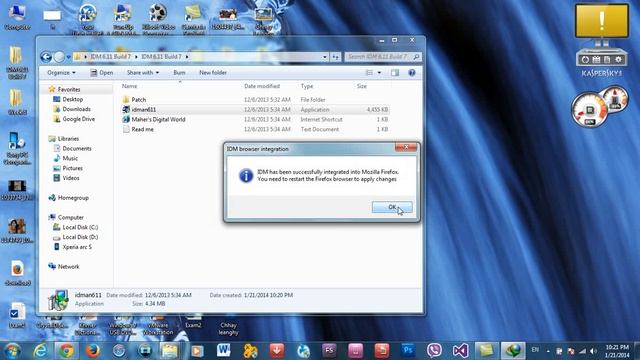Open Photoshop from the taskbar
640x360 pixels.
(408, 351)
